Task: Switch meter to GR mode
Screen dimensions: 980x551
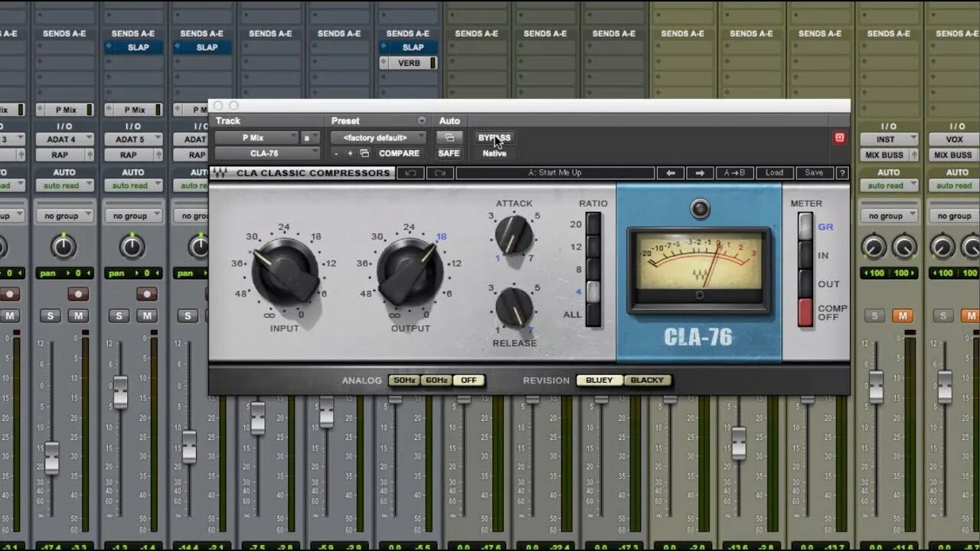Action: 805,227
